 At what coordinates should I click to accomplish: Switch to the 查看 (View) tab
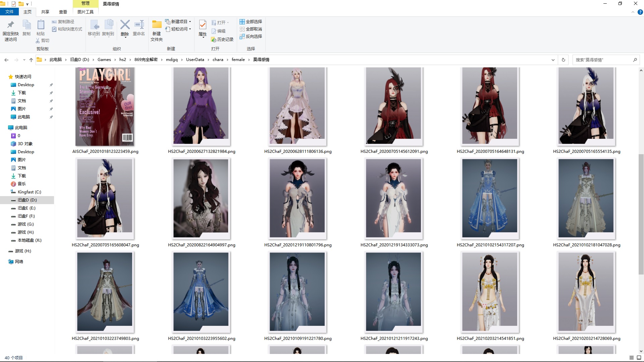[63, 12]
